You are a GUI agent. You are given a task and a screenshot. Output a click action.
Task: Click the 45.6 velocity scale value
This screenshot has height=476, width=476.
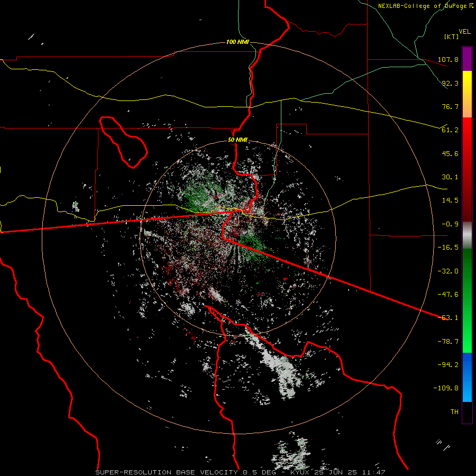450,153
